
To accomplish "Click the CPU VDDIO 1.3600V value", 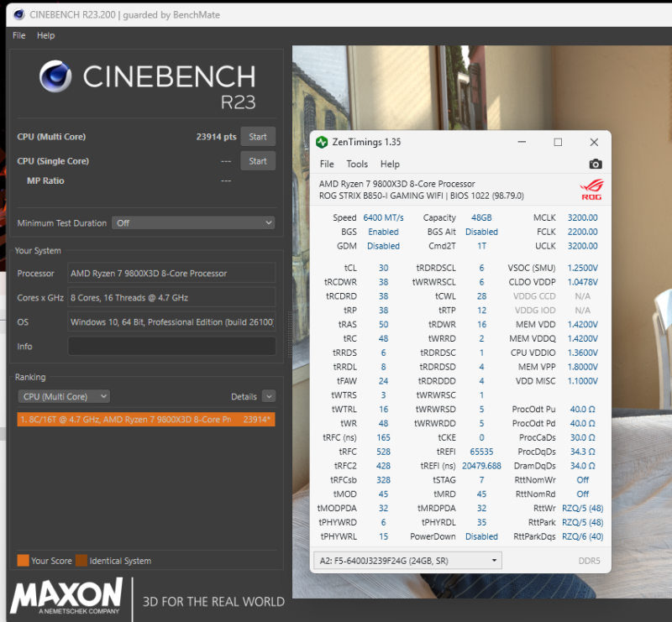I will (x=582, y=353).
